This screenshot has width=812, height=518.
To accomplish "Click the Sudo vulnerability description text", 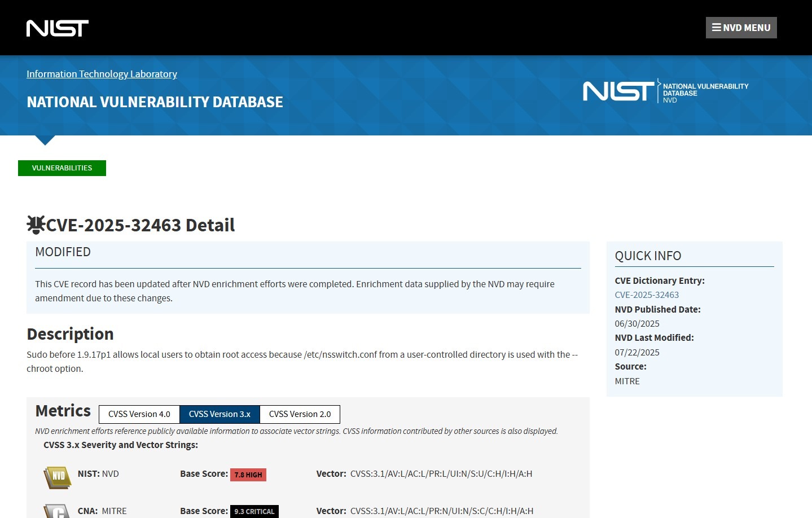I will 302,361.
